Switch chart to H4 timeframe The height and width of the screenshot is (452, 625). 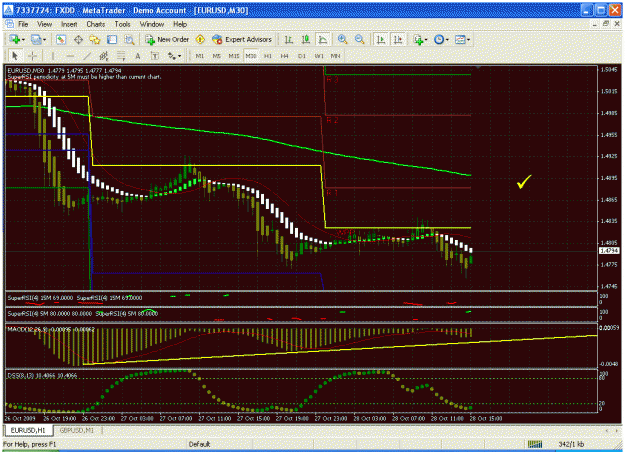tap(285, 56)
